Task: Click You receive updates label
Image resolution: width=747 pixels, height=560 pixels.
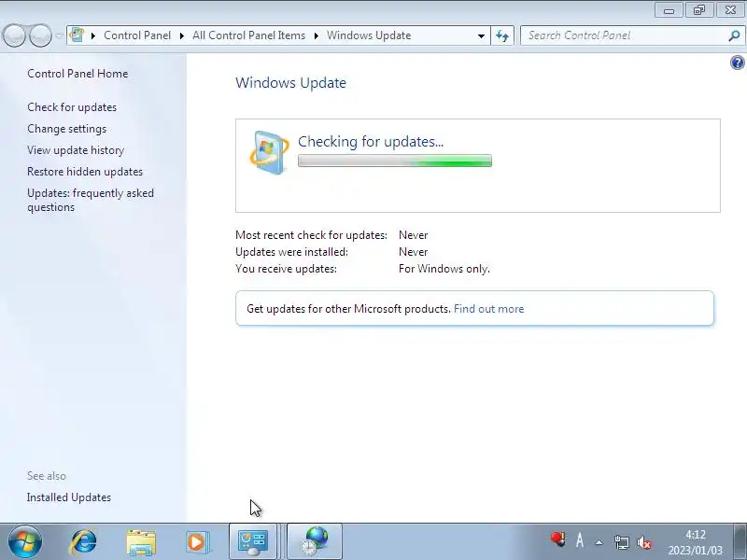Action: (286, 269)
